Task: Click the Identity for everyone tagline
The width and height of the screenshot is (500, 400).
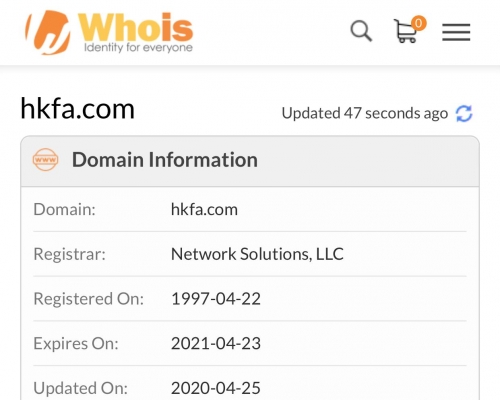Action: (138, 48)
